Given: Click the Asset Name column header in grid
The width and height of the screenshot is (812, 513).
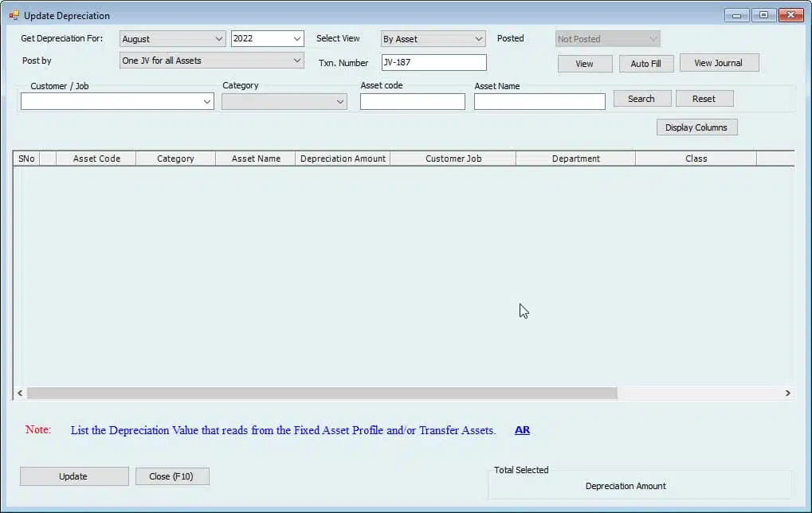Looking at the screenshot, I should [x=256, y=159].
